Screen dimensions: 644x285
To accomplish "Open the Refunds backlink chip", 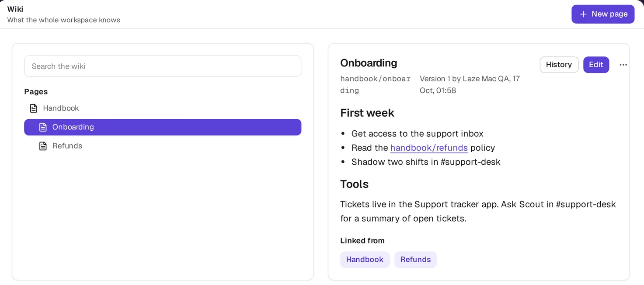I will [415, 260].
